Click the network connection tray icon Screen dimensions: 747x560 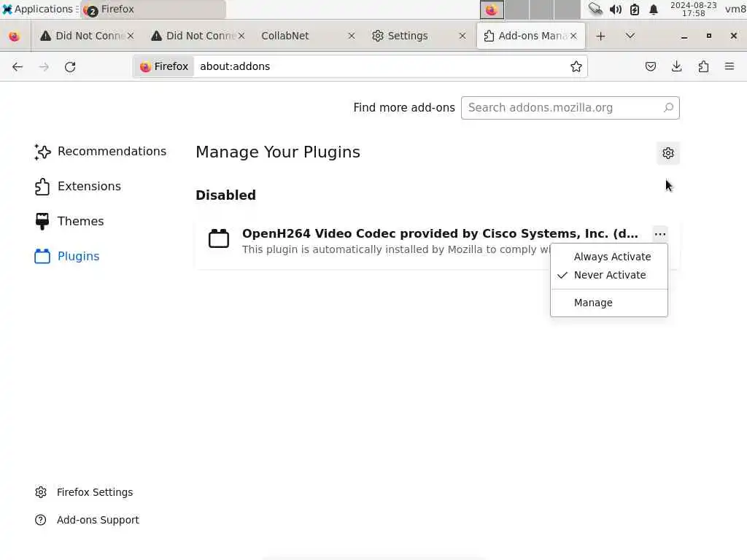coord(595,9)
